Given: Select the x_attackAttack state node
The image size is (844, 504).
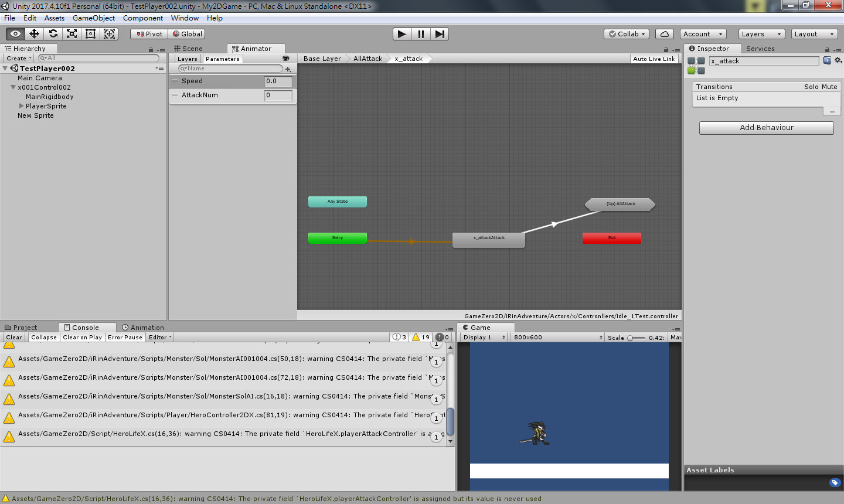Looking at the screenshot, I should pos(489,240).
